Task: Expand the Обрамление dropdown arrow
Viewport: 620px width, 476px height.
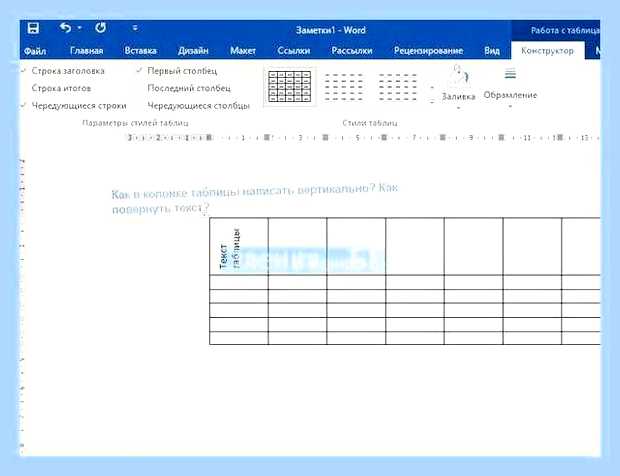Action: 510,106
